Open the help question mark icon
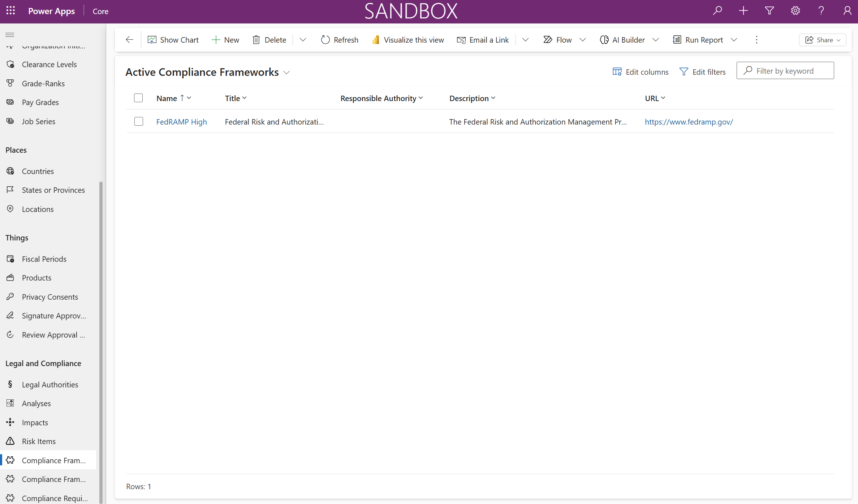858x504 pixels. click(x=821, y=10)
